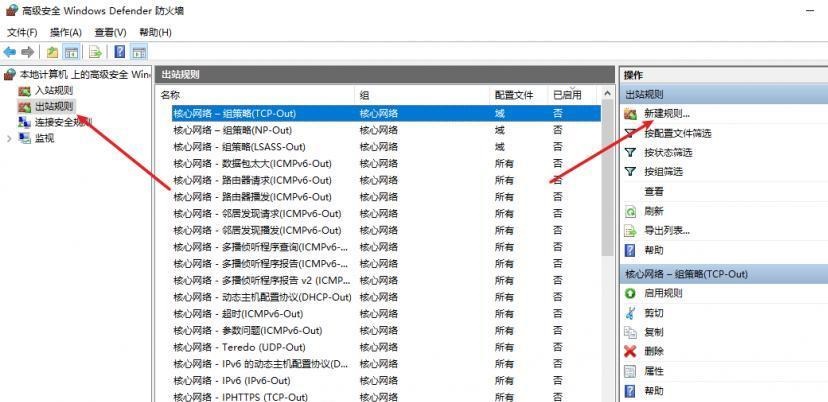Click the firewall app title icon
The height and width of the screenshot is (402, 828).
pos(12,10)
